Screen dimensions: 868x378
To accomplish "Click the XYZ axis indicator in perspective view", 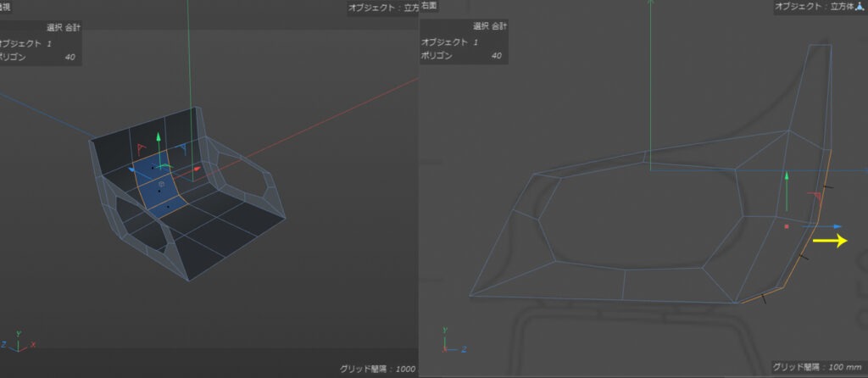I will coord(19,343).
